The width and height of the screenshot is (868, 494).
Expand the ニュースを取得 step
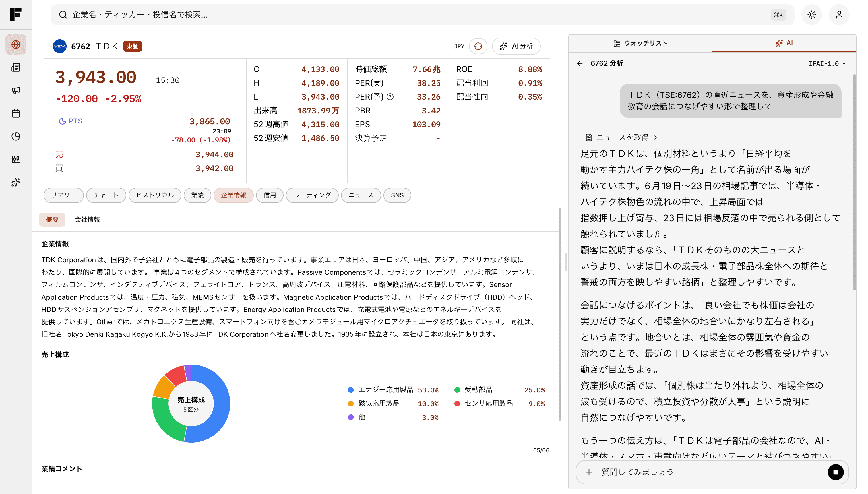621,137
